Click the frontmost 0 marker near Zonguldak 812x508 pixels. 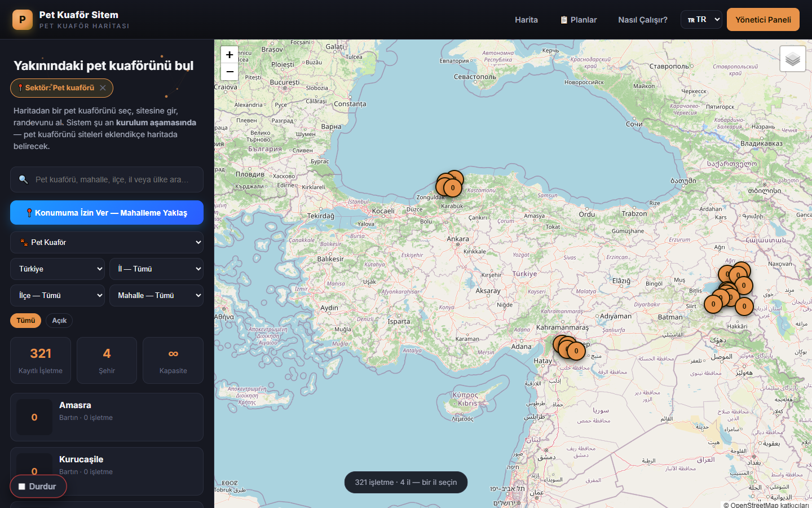(x=453, y=188)
